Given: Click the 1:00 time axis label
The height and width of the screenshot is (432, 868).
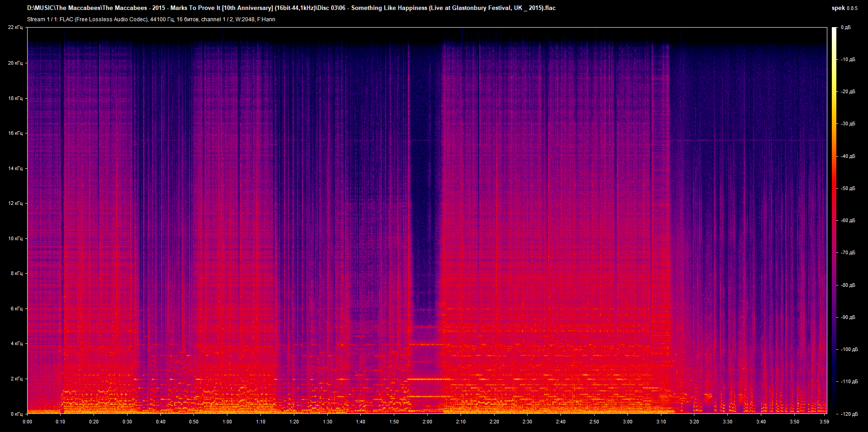Looking at the screenshot, I should (227, 422).
